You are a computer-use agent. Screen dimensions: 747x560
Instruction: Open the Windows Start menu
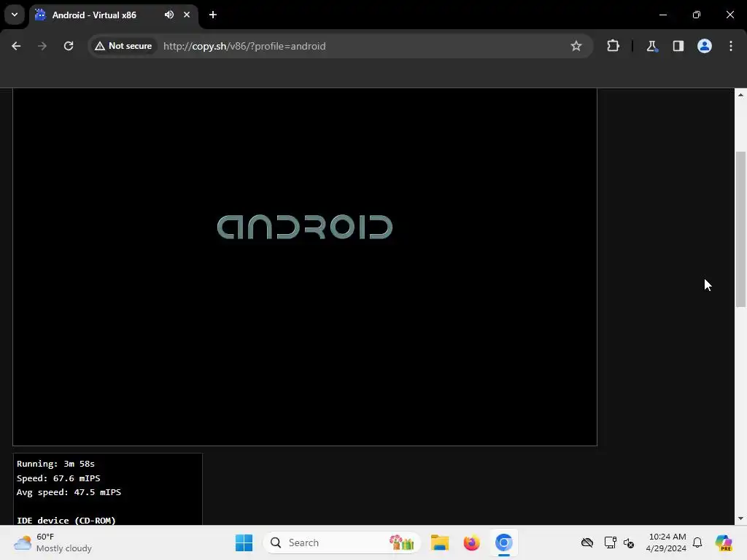click(x=244, y=542)
